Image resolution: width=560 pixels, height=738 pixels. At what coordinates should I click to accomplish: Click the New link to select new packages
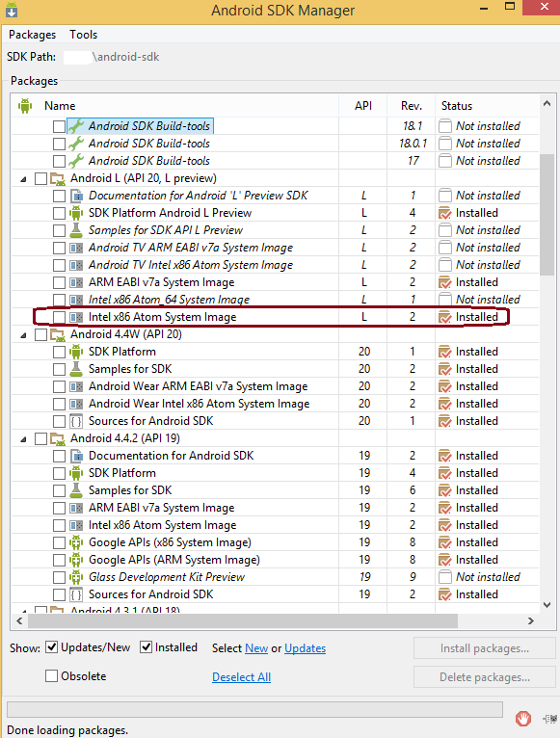click(256, 648)
